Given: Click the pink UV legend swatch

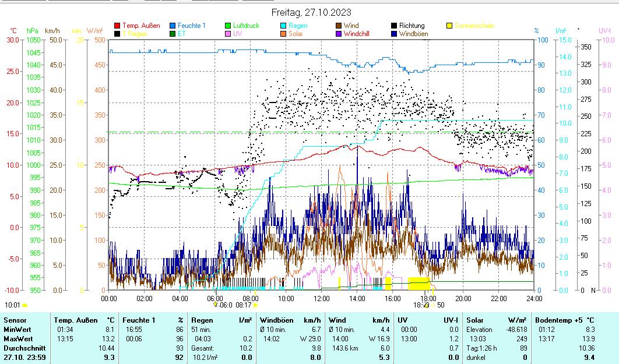Looking at the screenshot, I should [228, 34].
